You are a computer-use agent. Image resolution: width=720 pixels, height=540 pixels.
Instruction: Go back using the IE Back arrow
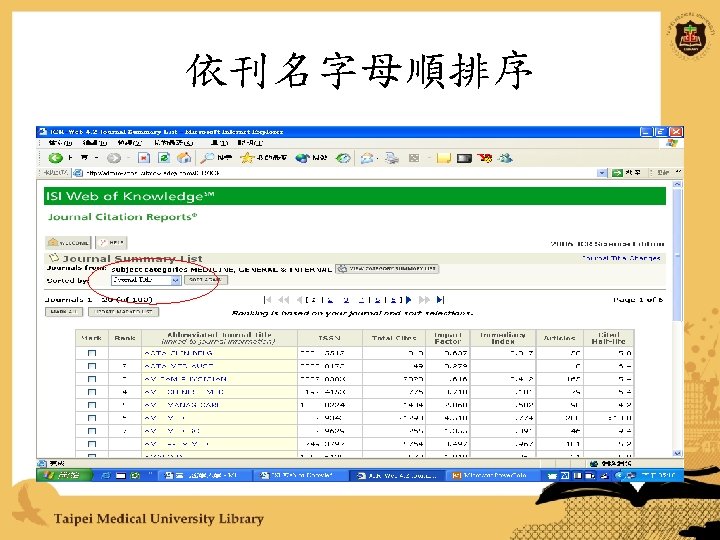(x=56, y=158)
